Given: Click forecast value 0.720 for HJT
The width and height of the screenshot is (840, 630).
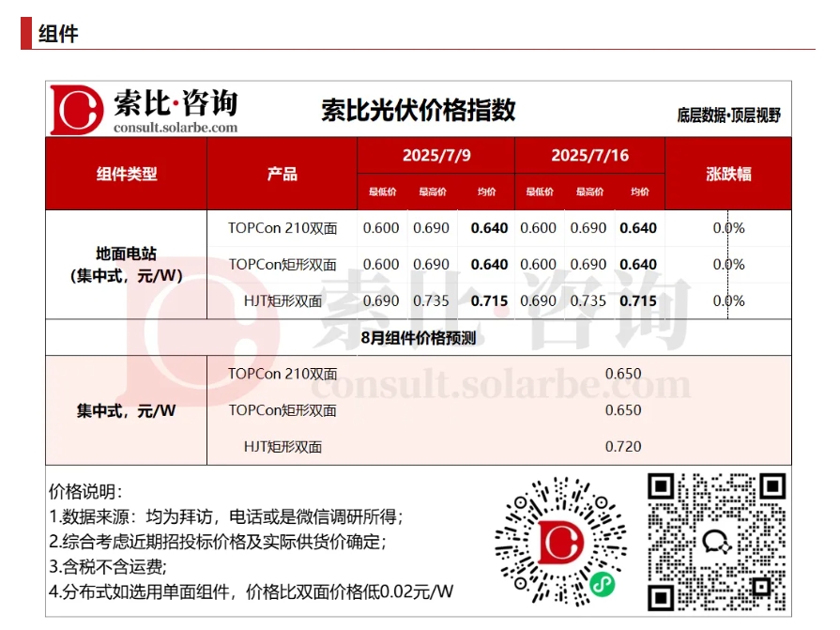Looking at the screenshot, I should point(623,447).
